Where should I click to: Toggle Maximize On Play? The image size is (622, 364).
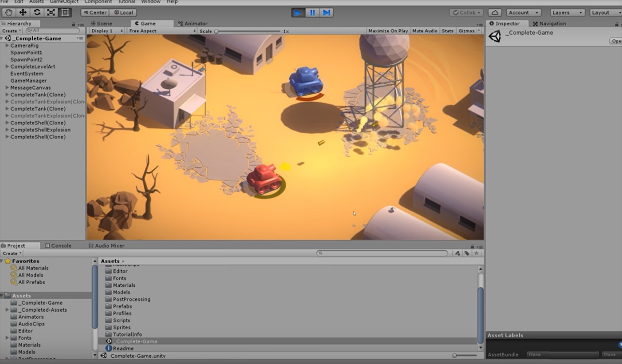pos(388,31)
